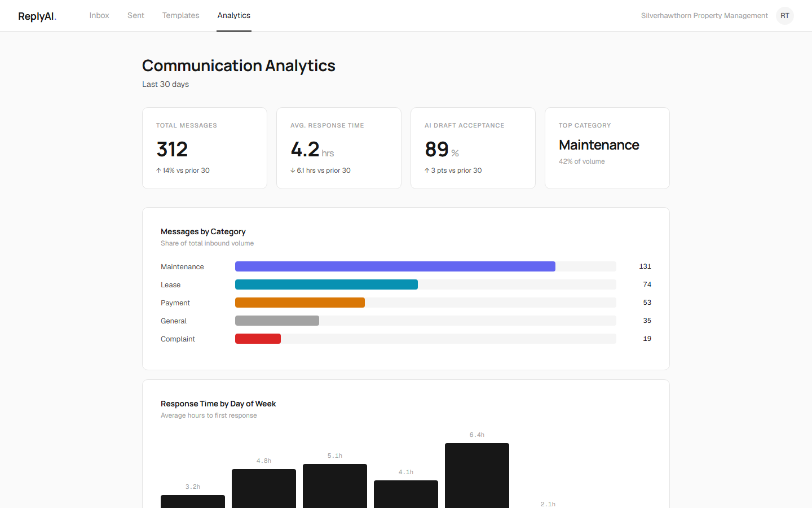The width and height of the screenshot is (812, 508).
Task: Click the purple Maintenance bar
Action: pyautogui.click(x=395, y=266)
